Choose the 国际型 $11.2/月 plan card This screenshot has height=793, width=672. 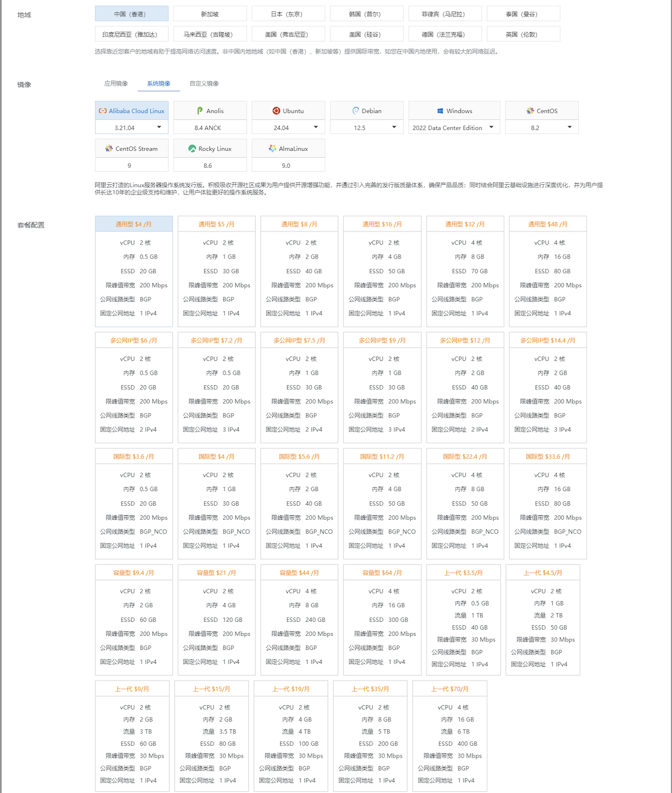pyautogui.click(x=382, y=503)
